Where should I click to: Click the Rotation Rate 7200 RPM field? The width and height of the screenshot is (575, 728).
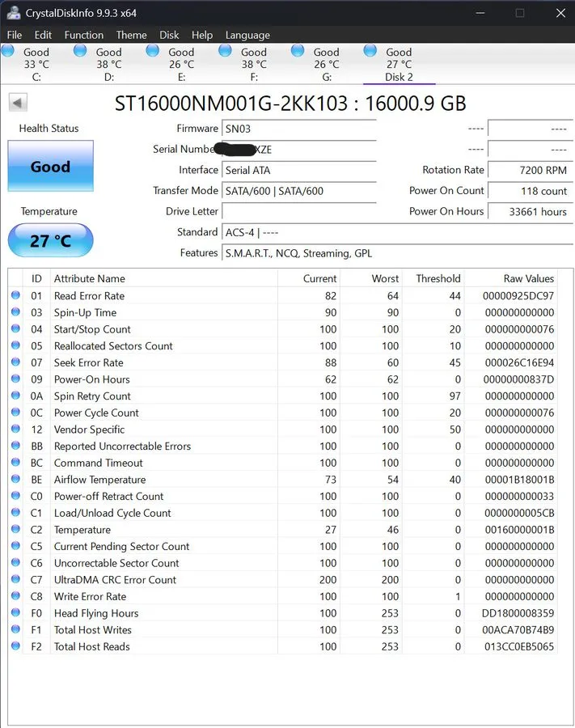point(531,170)
